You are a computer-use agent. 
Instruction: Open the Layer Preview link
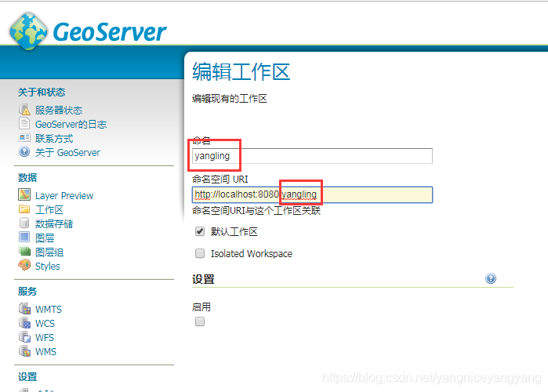64,196
